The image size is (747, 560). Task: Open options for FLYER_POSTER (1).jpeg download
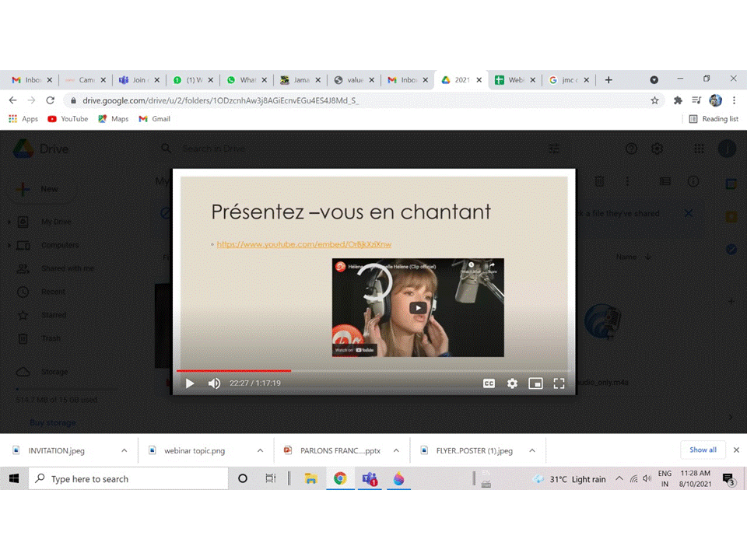pos(532,450)
